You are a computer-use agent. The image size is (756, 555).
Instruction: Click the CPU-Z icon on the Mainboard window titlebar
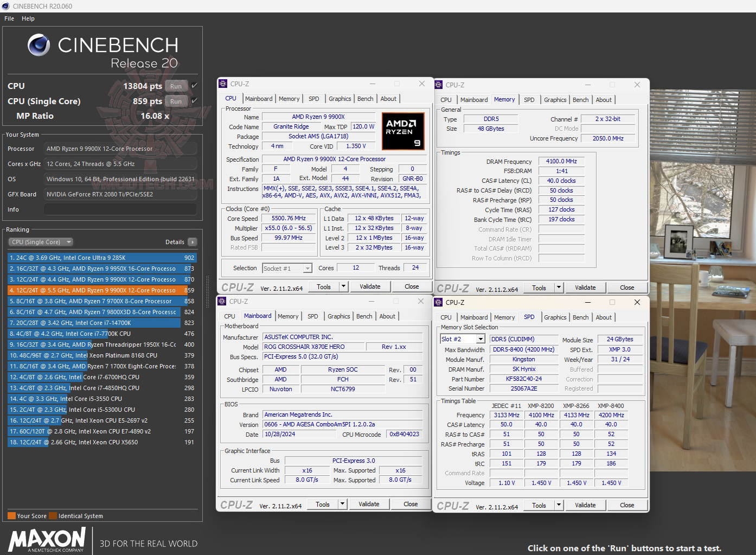tap(222, 301)
